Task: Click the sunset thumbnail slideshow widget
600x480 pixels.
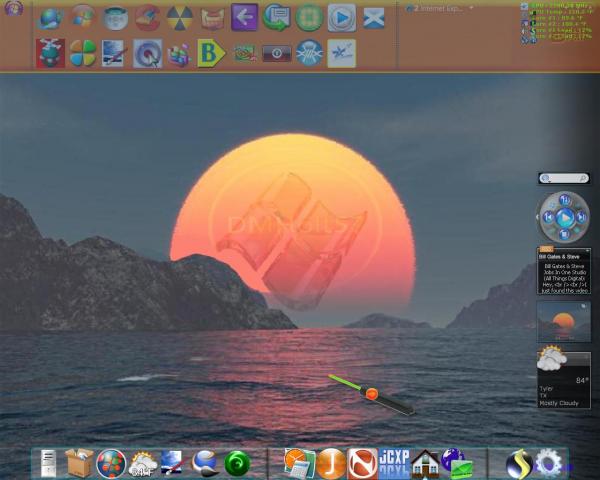Action: pyautogui.click(x=564, y=322)
